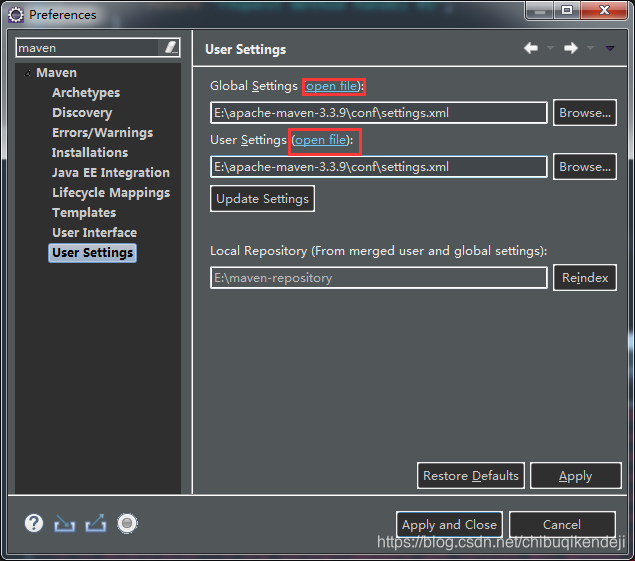Open the Discovery preference page
The width and height of the screenshot is (635, 561).
tap(82, 113)
